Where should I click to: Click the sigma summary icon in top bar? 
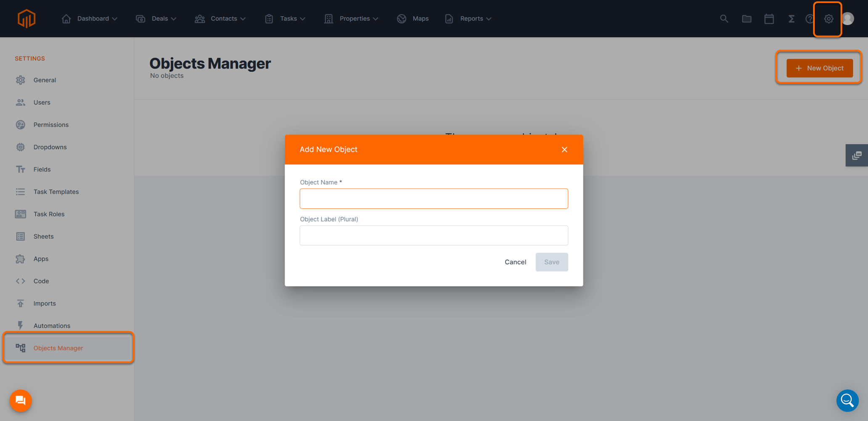[x=791, y=18]
